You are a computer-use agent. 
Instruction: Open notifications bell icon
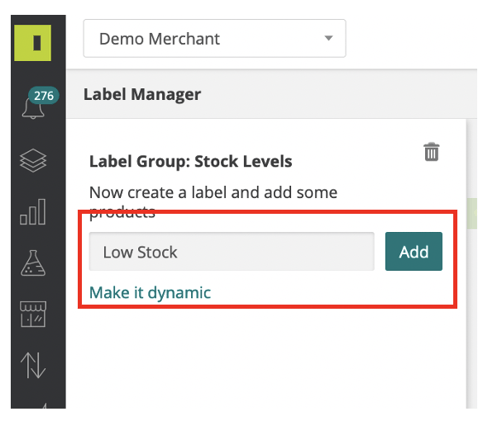(33, 108)
